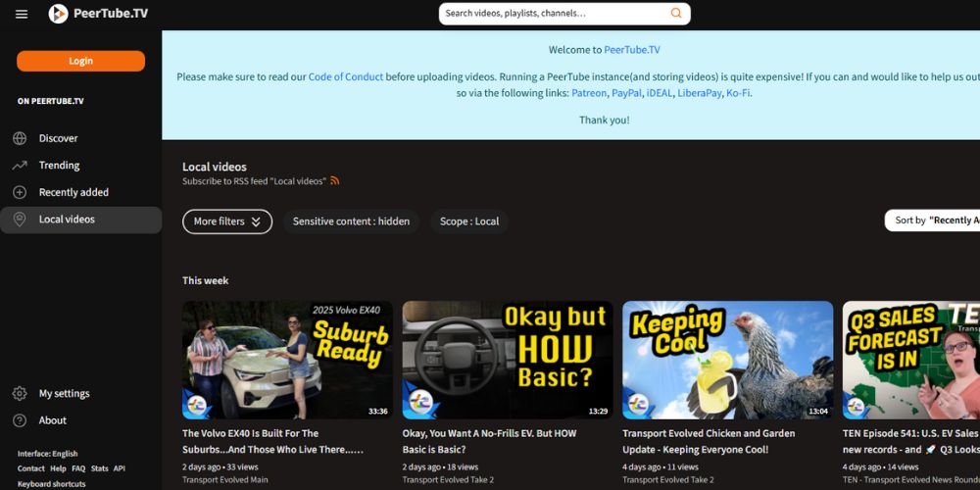Click the 'Subscribe to RSS feed' text
The width and height of the screenshot is (980, 490).
point(255,181)
